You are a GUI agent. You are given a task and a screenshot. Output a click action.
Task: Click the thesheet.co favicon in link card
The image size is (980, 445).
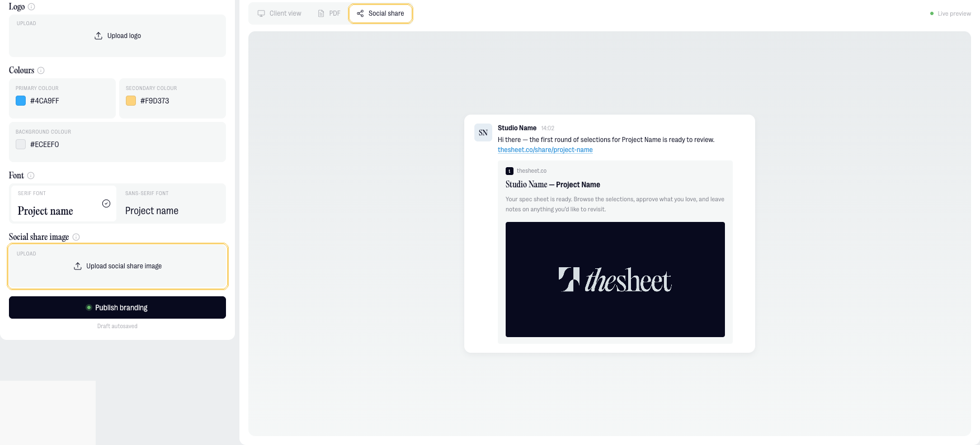(510, 171)
